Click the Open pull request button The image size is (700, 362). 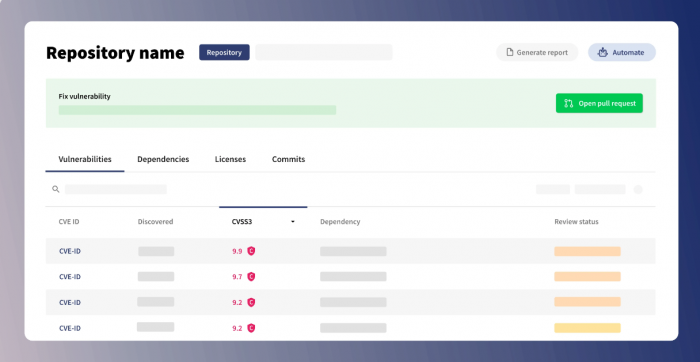pyautogui.click(x=599, y=103)
